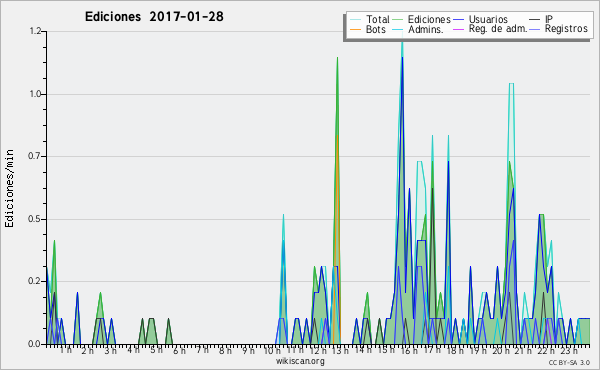The height and width of the screenshot is (370, 600).
Task: Click the wikiscan.org label below chart
Action: point(300,361)
